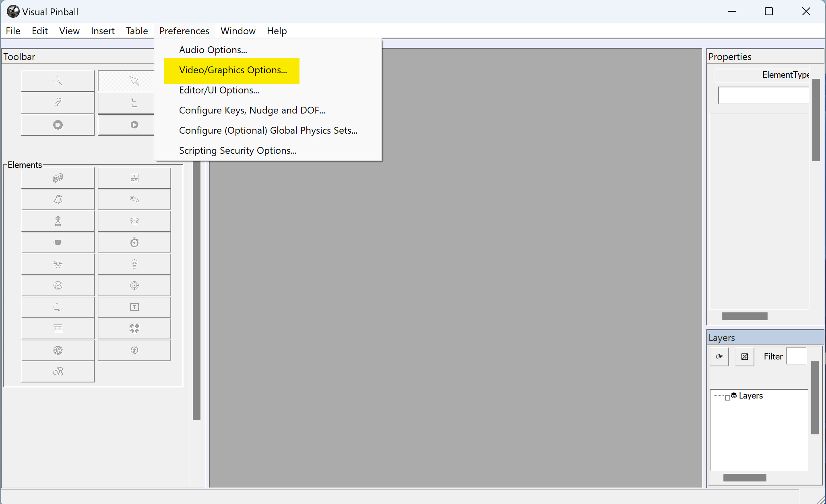
Task: Click the Filter text field in Layers
Action: (796, 357)
